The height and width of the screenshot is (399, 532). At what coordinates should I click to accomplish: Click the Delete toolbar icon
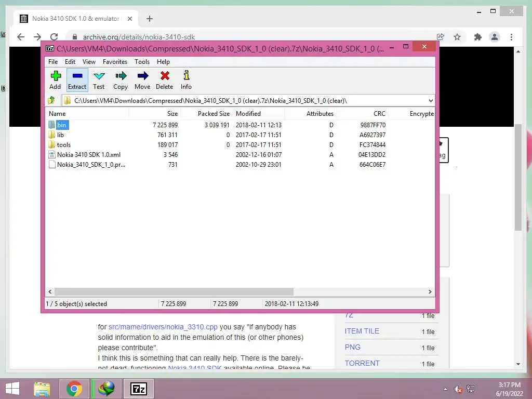(x=165, y=80)
